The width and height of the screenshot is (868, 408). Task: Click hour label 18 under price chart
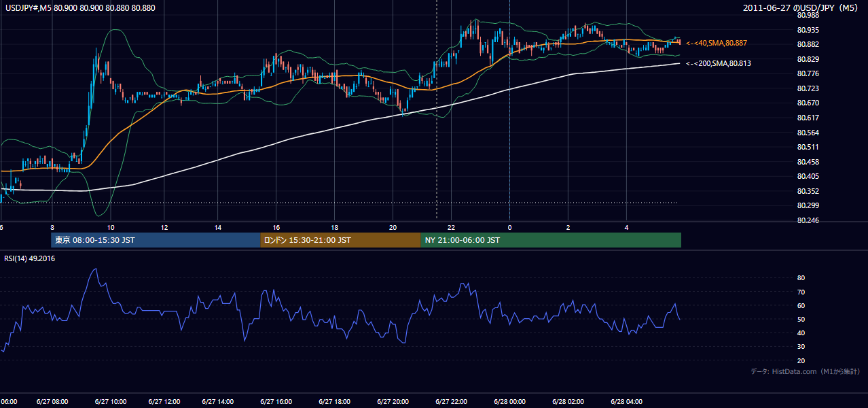point(334,226)
